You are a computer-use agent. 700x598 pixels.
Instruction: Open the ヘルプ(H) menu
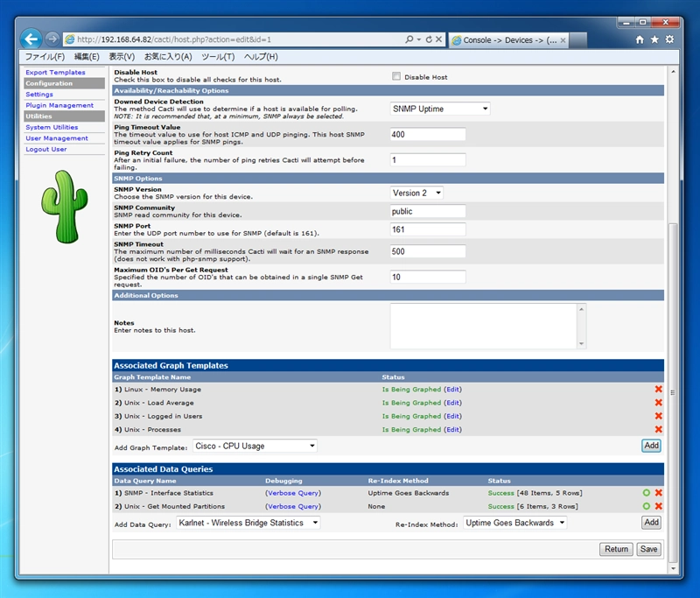point(261,57)
